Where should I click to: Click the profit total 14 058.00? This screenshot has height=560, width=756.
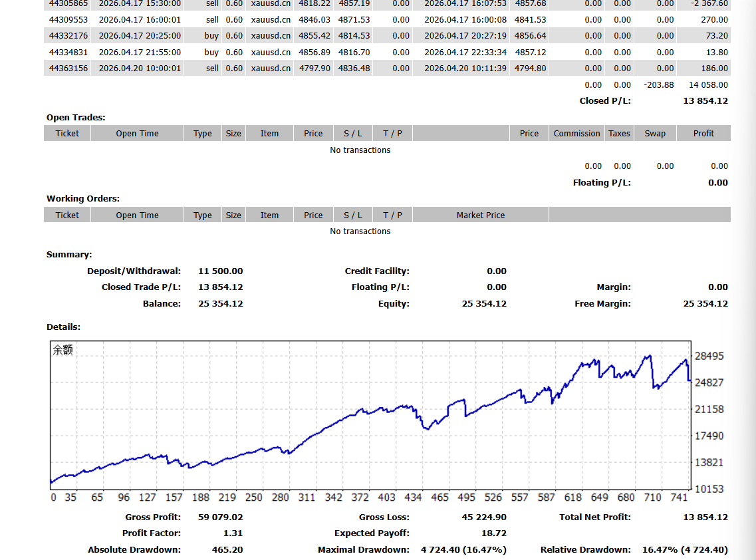pyautogui.click(x=708, y=85)
